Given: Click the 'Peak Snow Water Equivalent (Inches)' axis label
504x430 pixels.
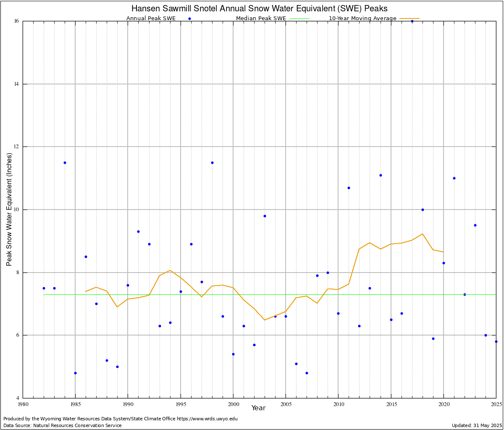Looking at the screenshot, I should (x=9, y=209).
